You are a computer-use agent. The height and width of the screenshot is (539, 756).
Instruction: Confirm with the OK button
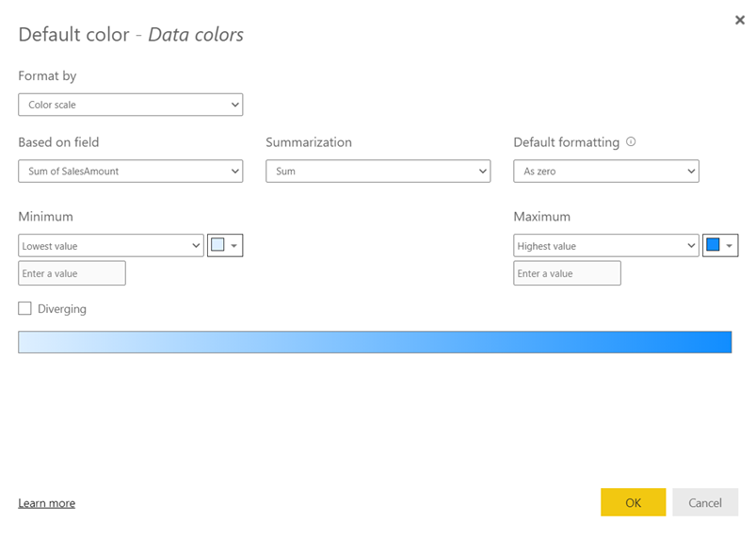pos(633,502)
